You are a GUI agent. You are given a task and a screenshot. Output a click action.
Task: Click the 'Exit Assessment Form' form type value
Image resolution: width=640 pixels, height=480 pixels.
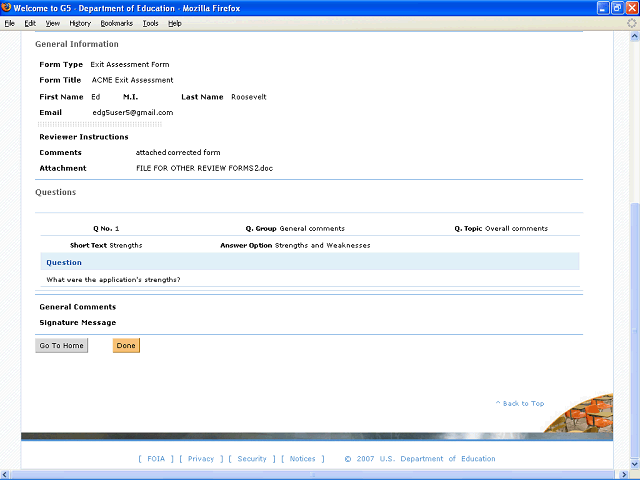130,64
